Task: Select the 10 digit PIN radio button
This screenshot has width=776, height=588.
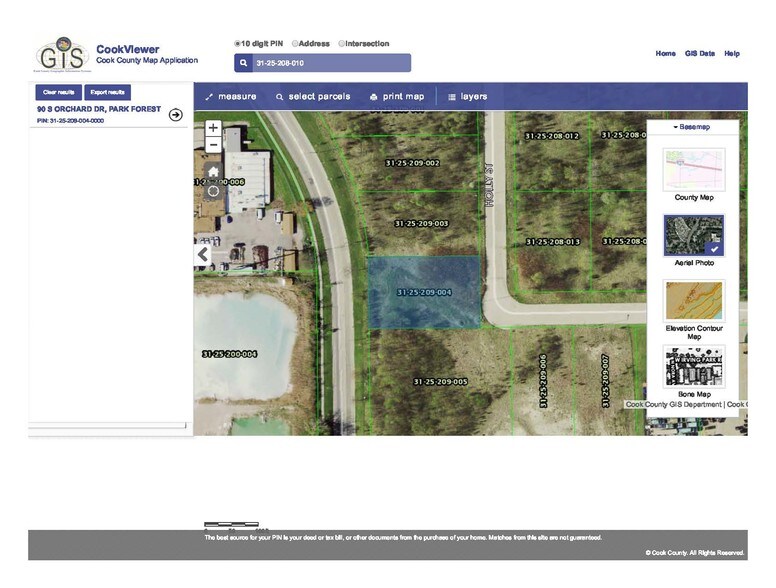Action: pyautogui.click(x=237, y=43)
